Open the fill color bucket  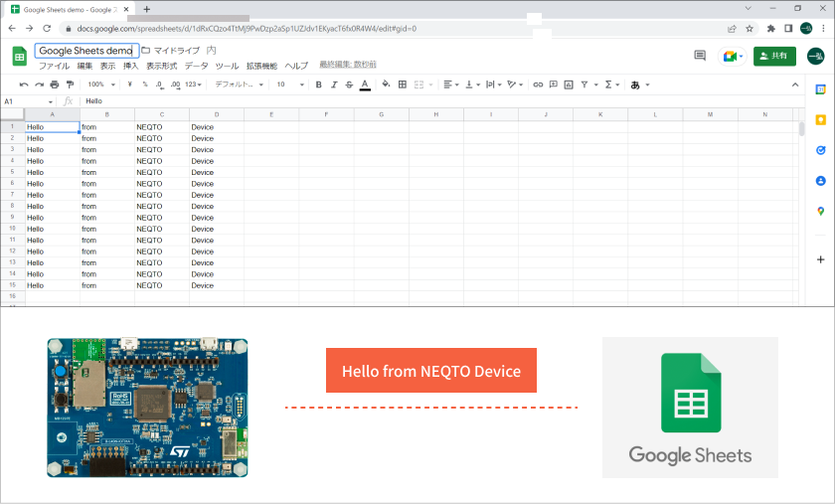pos(386,84)
